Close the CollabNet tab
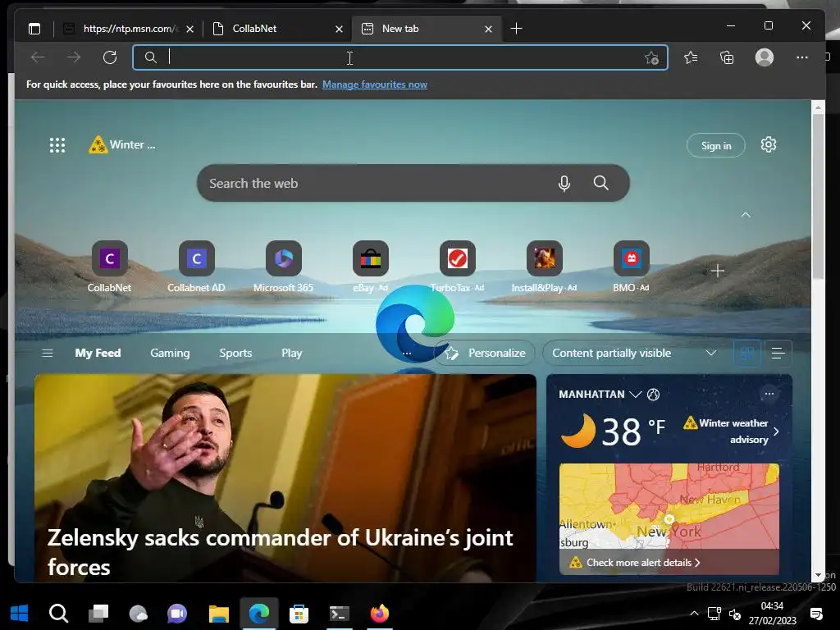 [339, 29]
